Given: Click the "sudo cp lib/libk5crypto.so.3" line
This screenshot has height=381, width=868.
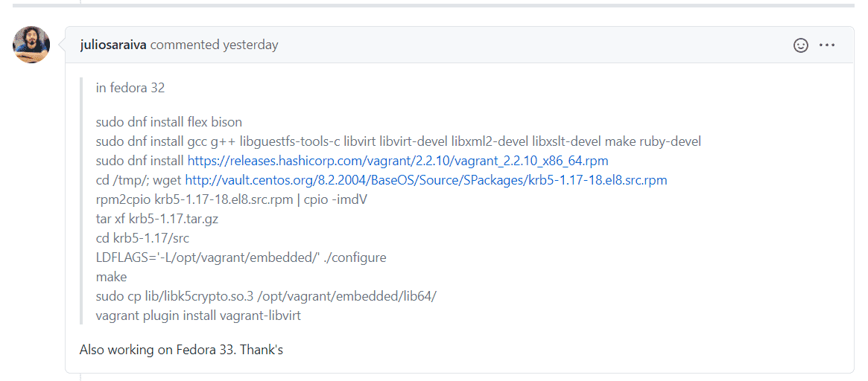Looking at the screenshot, I should pyautogui.click(x=265, y=296).
